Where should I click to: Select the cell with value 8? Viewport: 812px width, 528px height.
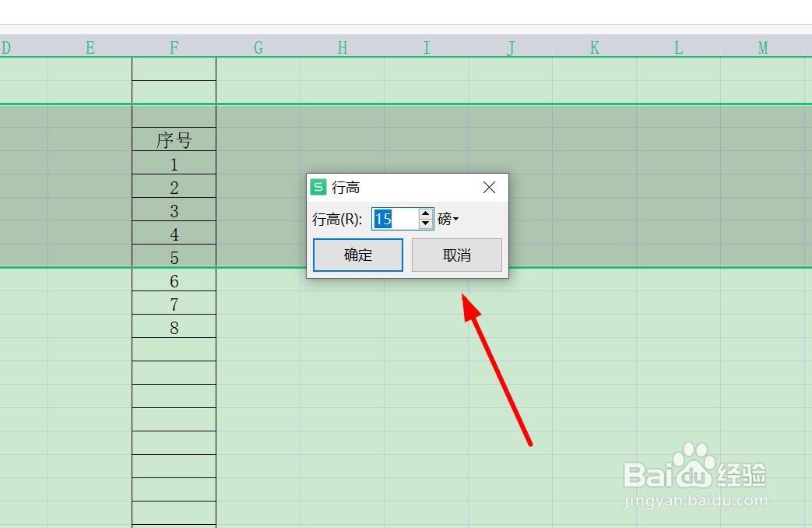(174, 326)
